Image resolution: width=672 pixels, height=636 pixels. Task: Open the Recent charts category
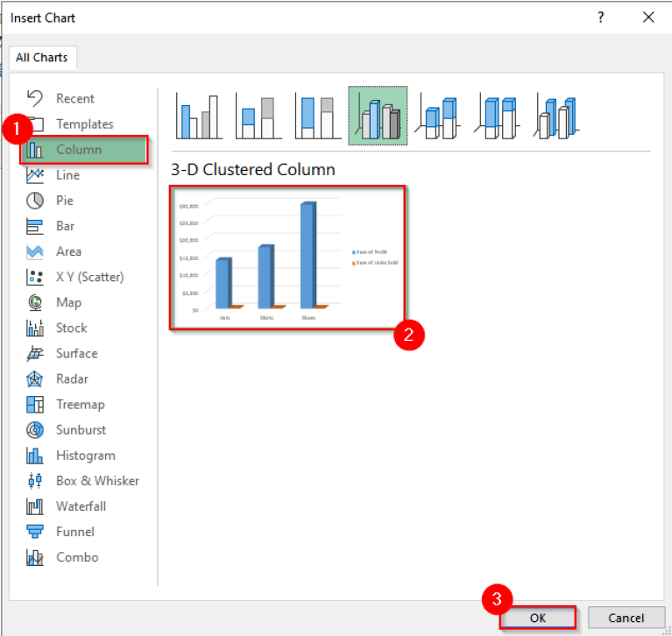[74, 99]
